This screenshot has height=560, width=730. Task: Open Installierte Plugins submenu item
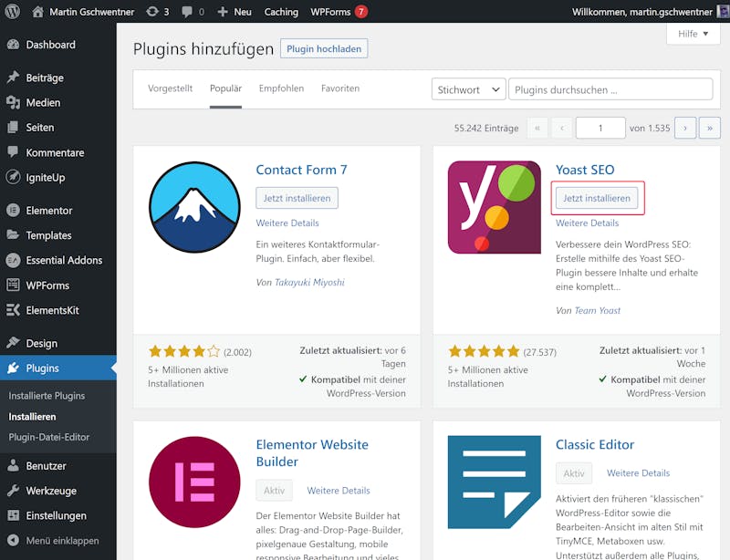pos(47,396)
